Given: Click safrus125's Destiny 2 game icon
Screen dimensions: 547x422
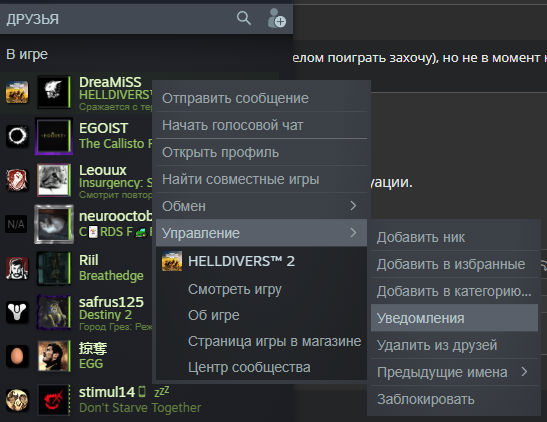Looking at the screenshot, I should tap(17, 312).
